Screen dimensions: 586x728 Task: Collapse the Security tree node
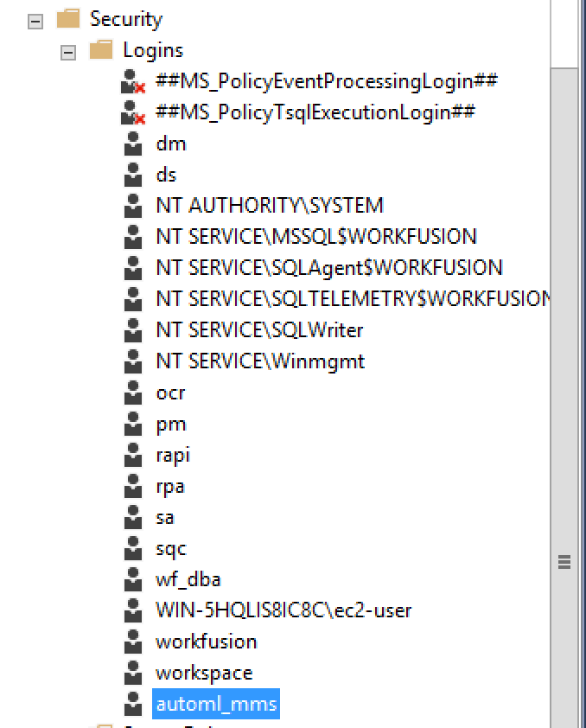tap(35, 22)
